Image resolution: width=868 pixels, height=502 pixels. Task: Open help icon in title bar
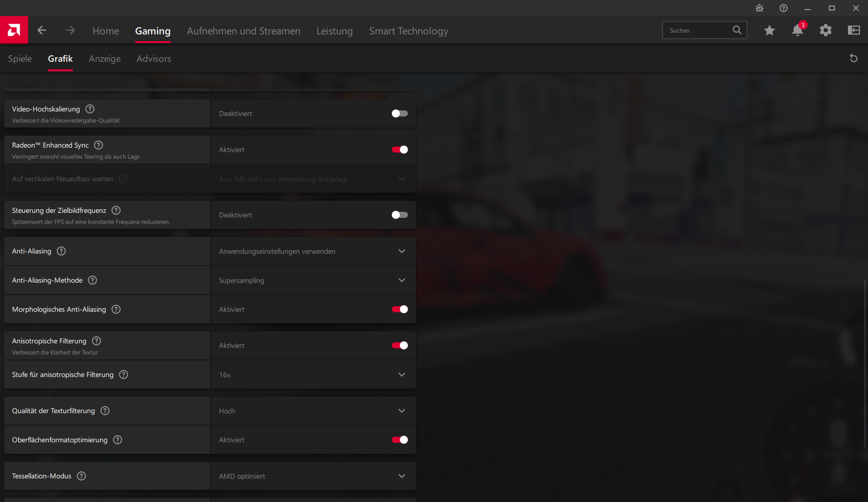click(x=784, y=8)
